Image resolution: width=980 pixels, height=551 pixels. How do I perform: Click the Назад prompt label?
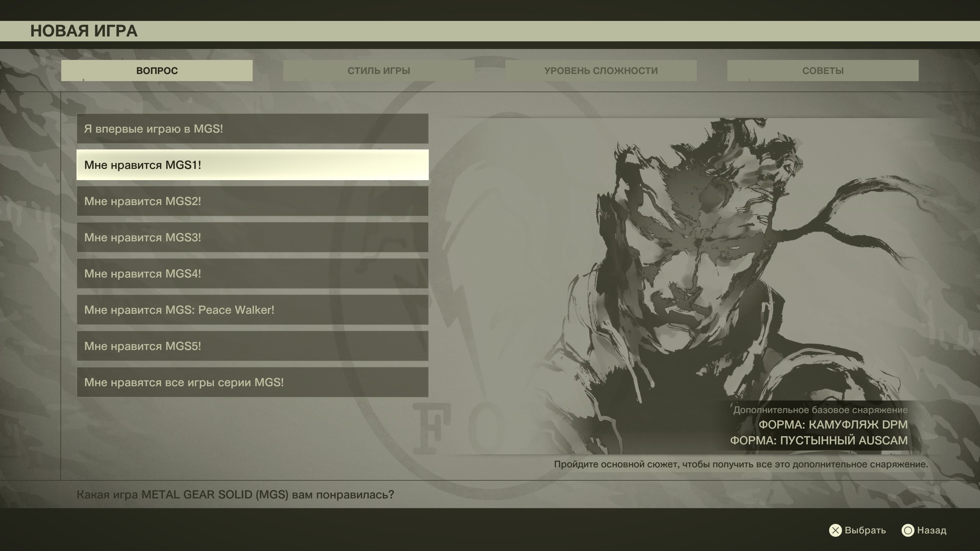(932, 530)
